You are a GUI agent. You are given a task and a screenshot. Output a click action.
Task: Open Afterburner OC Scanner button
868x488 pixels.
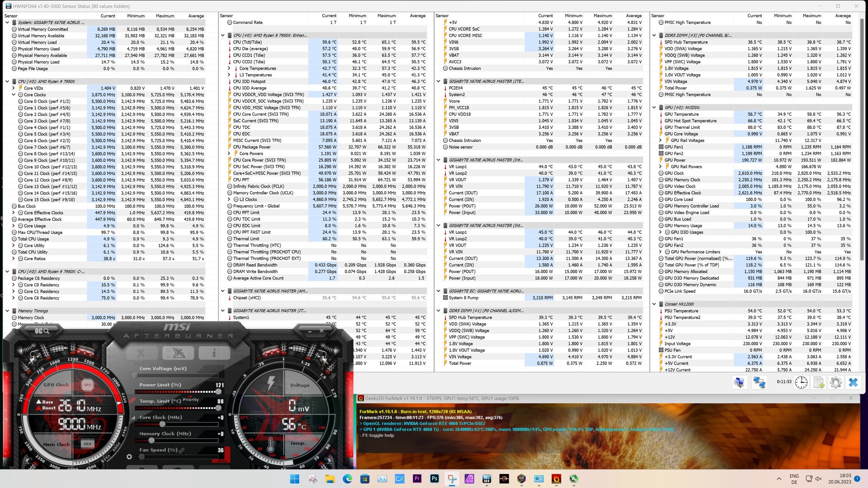(42, 331)
